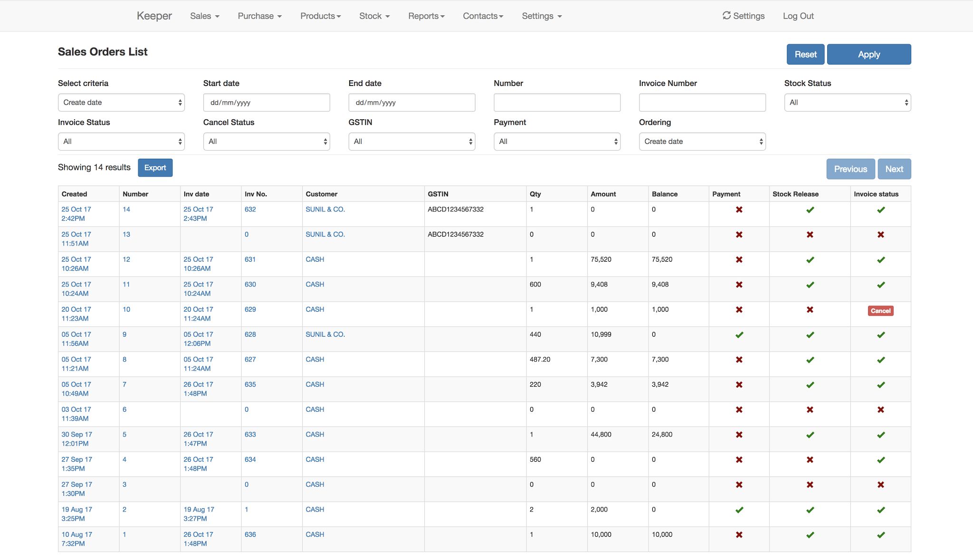973x560 pixels.
Task: Click the green Payment checkmark for SUNIL & CO. order 9
Action: (x=739, y=335)
